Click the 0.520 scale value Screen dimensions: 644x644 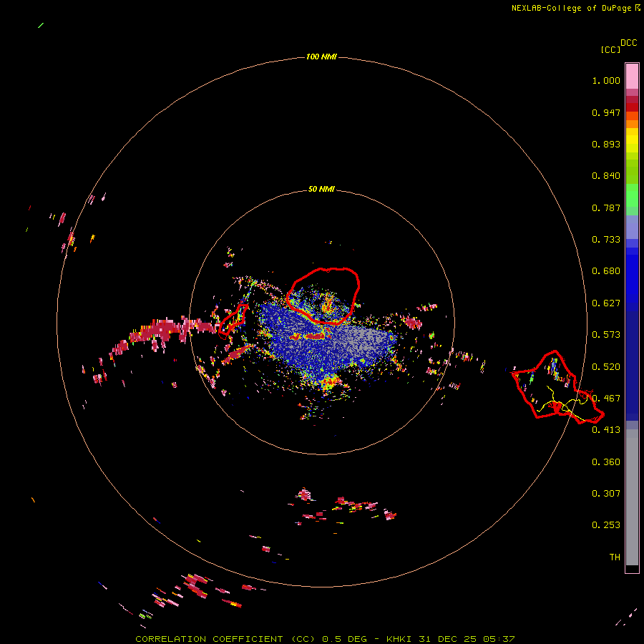pyautogui.click(x=606, y=367)
